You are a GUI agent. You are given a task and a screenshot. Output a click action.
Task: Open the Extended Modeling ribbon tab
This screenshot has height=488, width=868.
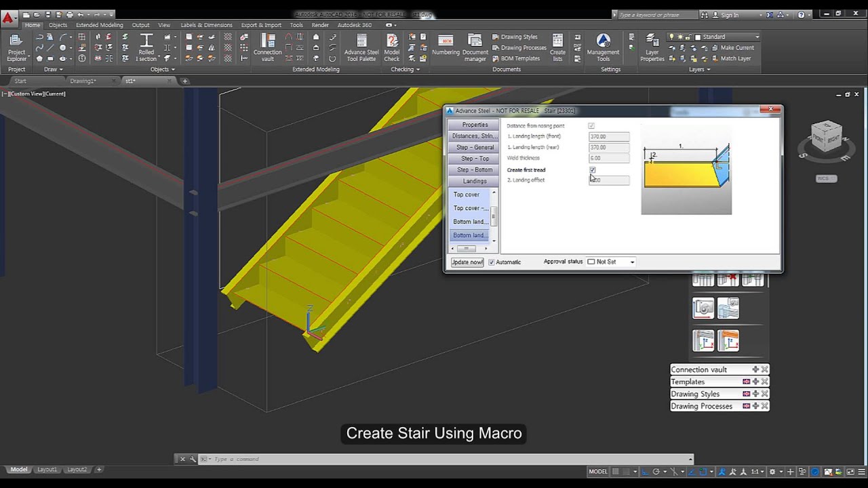coord(99,25)
